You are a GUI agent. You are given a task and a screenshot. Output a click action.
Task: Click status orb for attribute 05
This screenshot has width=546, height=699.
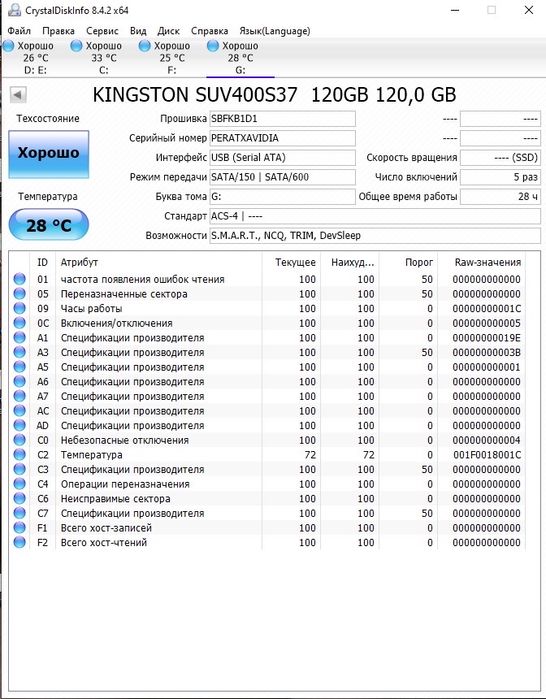(x=20, y=294)
